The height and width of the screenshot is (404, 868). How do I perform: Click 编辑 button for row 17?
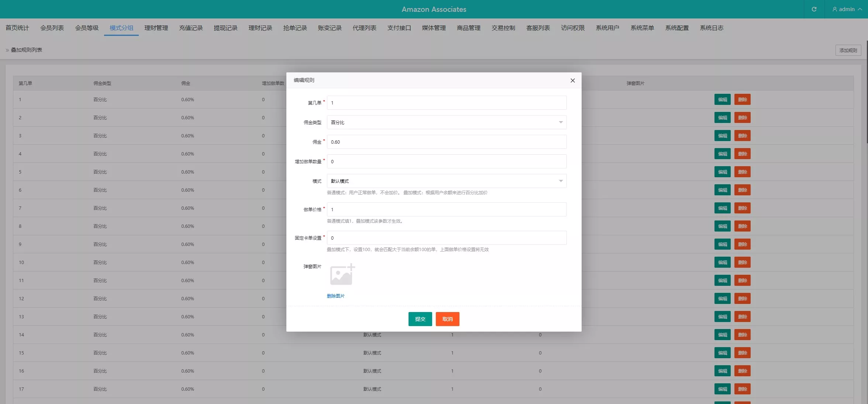tap(722, 389)
